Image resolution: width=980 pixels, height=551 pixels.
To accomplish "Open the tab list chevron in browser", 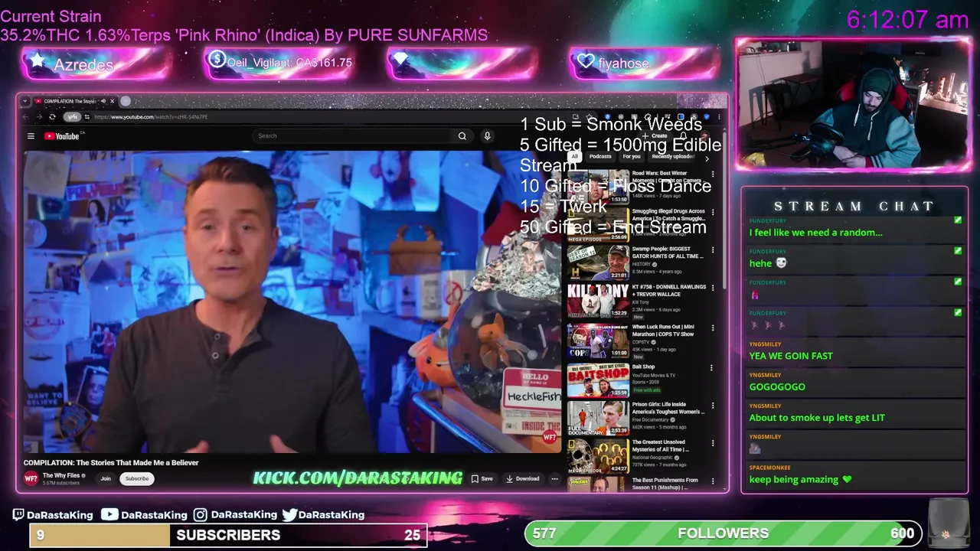I will [24, 101].
